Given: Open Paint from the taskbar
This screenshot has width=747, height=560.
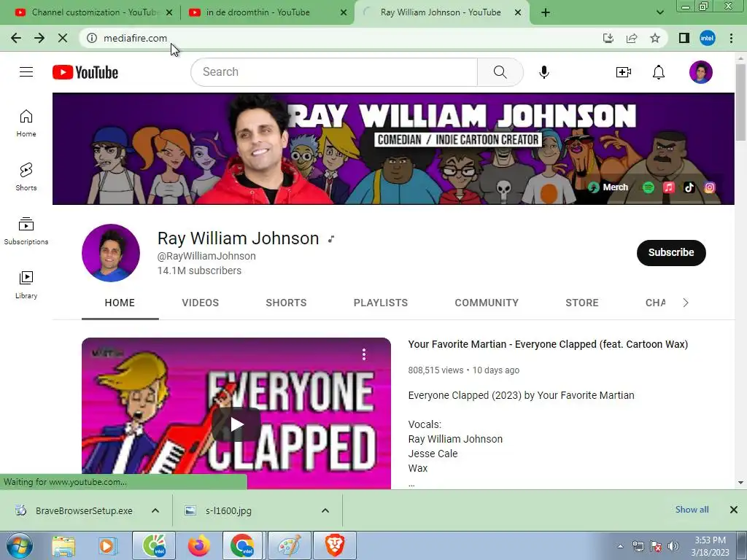Looking at the screenshot, I should click(290, 545).
